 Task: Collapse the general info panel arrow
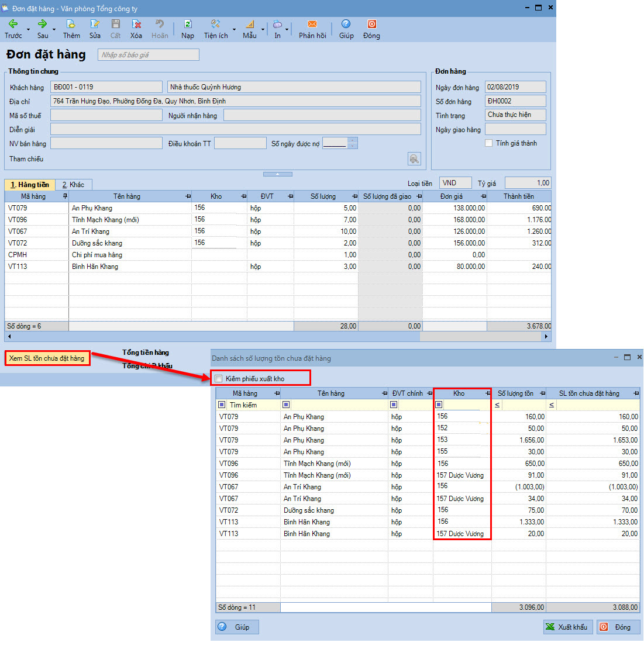coord(278,174)
